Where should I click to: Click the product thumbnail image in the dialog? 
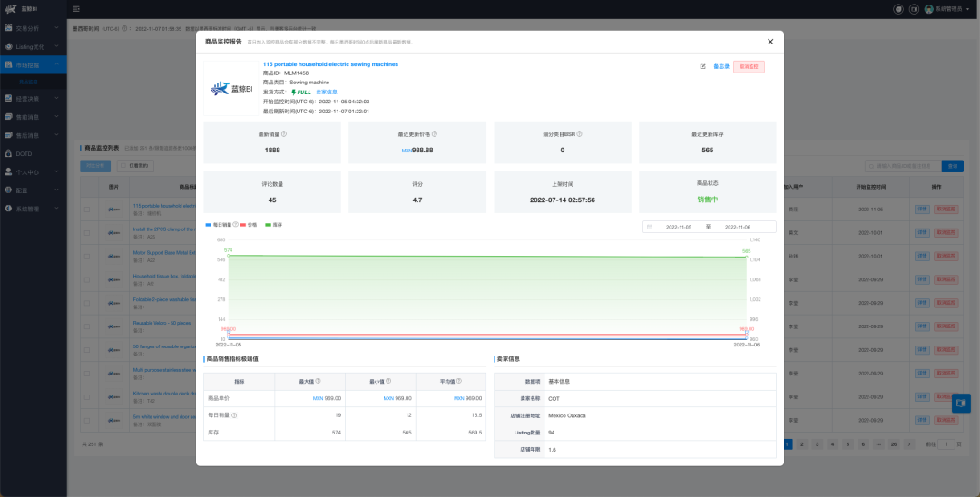pos(231,89)
